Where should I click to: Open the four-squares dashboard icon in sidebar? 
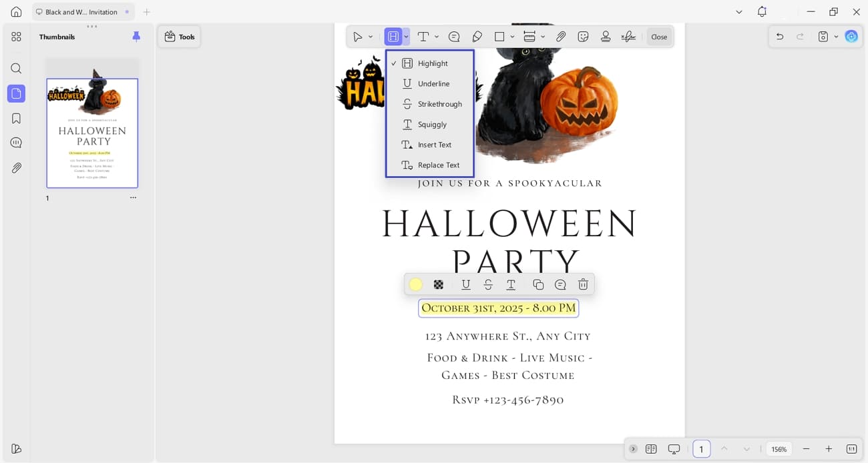point(16,37)
